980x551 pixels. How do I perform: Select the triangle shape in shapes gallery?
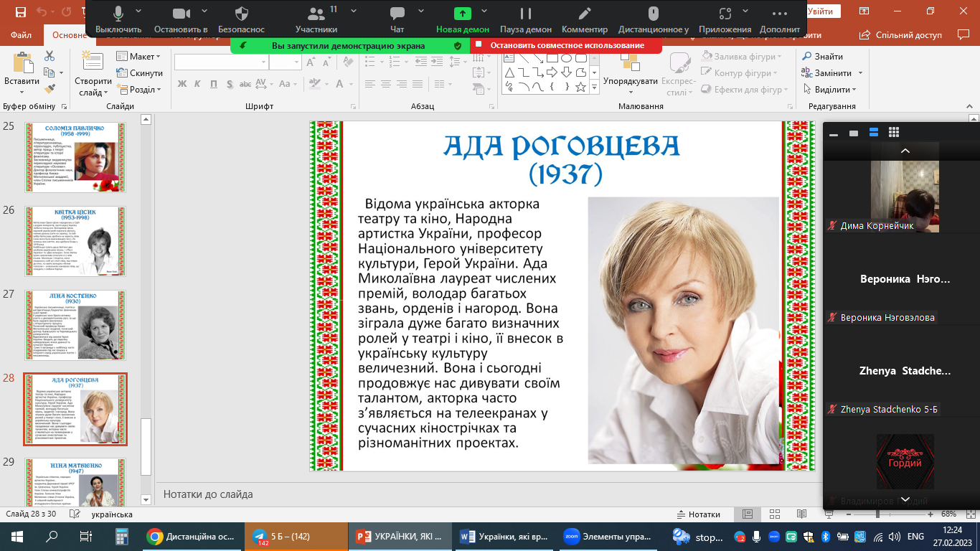(x=509, y=72)
